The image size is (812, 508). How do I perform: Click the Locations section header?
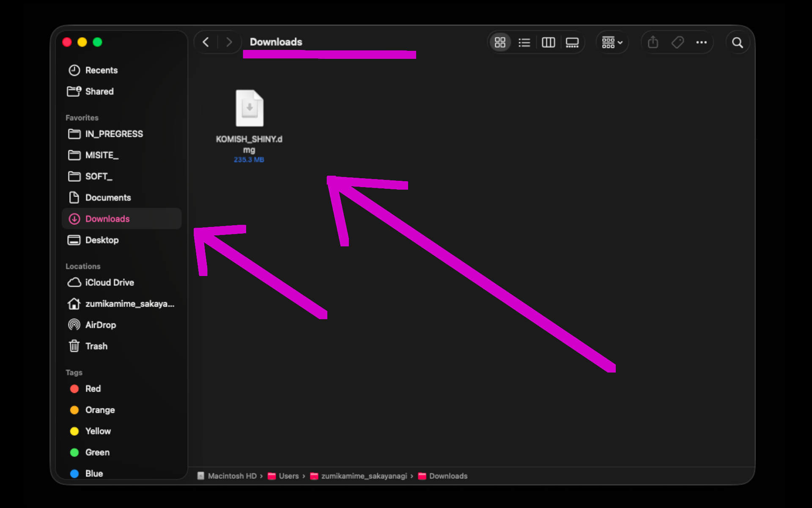[x=83, y=266]
